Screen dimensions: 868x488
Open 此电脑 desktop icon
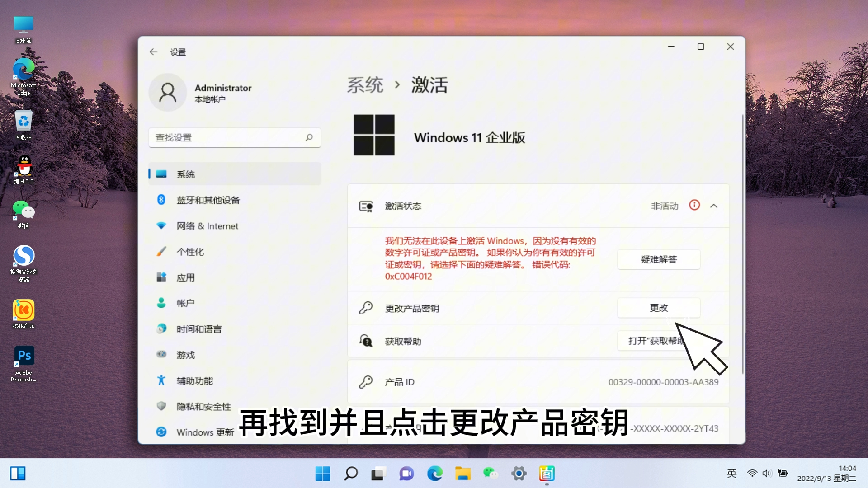(24, 29)
